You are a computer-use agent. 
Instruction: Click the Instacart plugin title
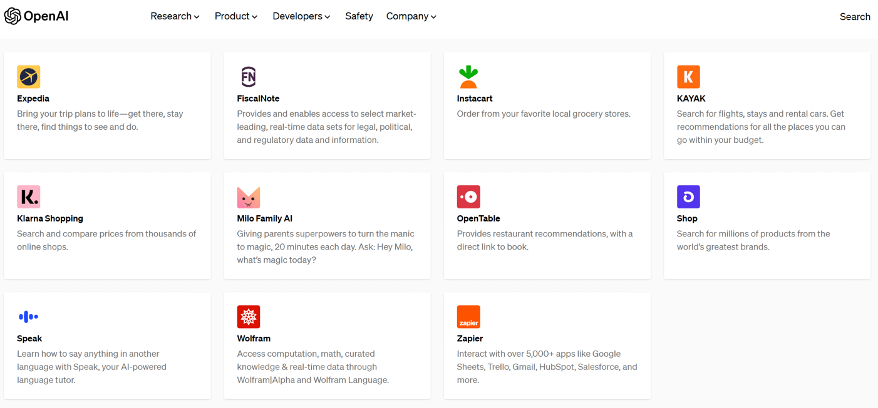click(474, 99)
